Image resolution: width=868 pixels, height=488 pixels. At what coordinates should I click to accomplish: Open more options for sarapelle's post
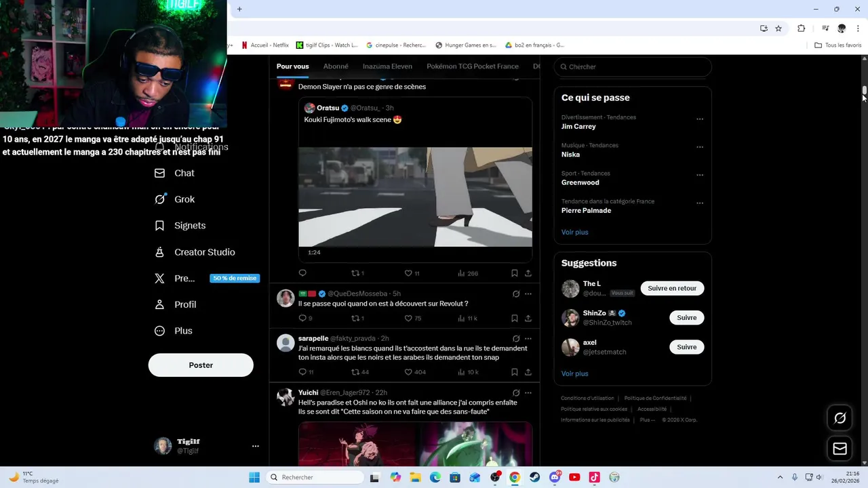[528, 338]
